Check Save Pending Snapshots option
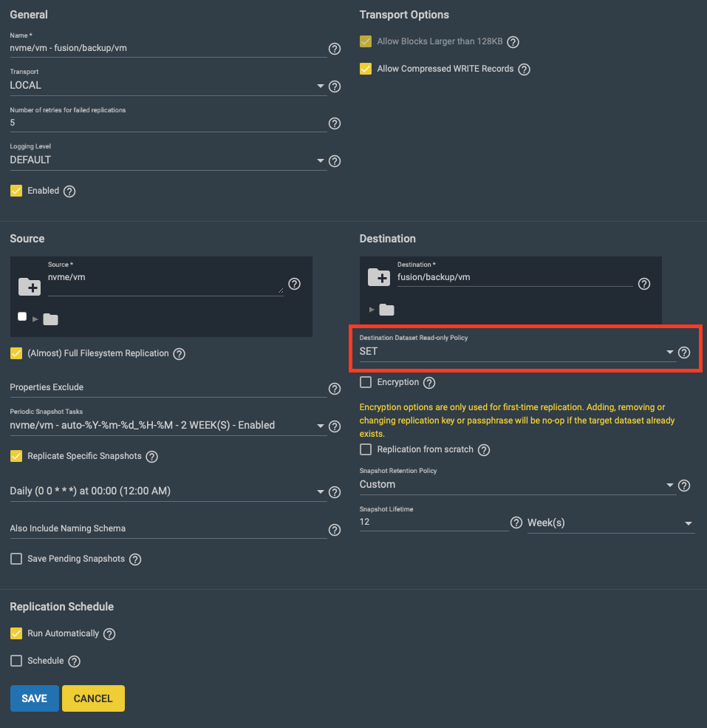 click(x=16, y=559)
